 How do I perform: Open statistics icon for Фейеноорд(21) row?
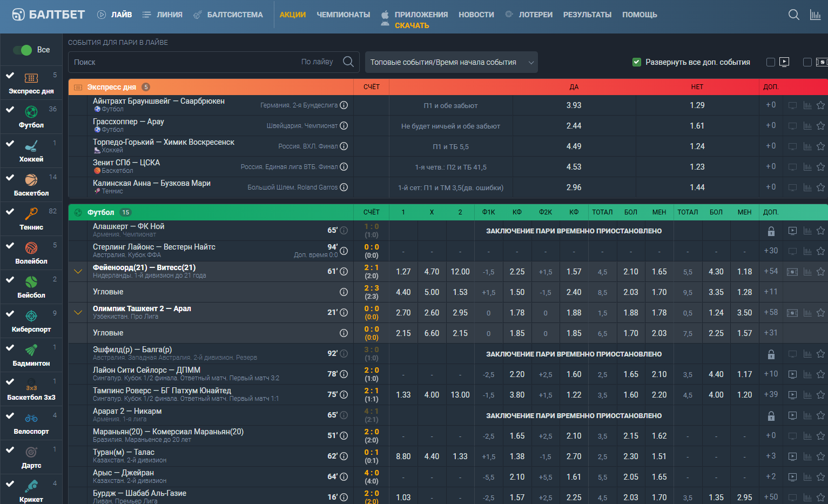pyautogui.click(x=807, y=272)
